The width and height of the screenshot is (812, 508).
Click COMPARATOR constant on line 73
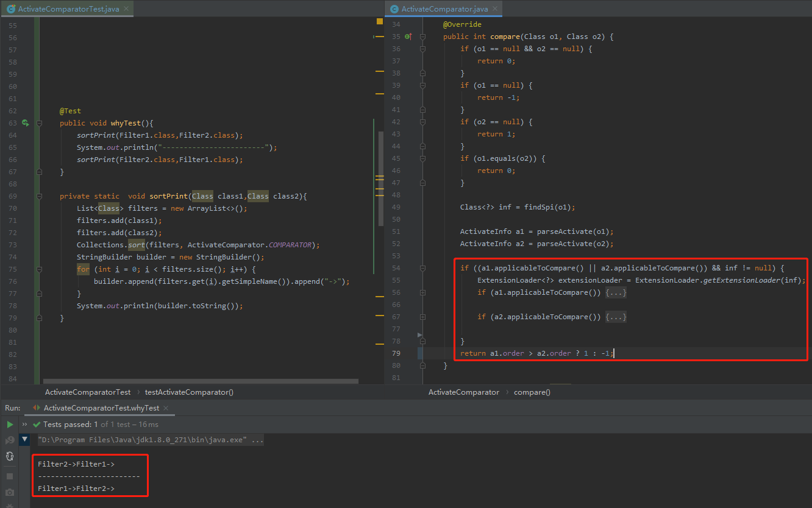coord(290,245)
